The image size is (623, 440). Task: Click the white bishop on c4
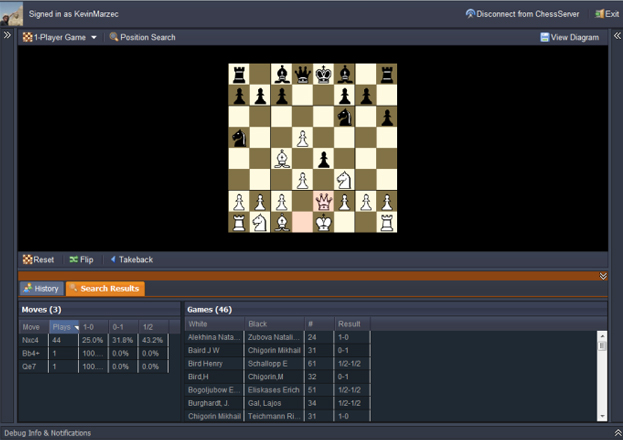tap(281, 158)
